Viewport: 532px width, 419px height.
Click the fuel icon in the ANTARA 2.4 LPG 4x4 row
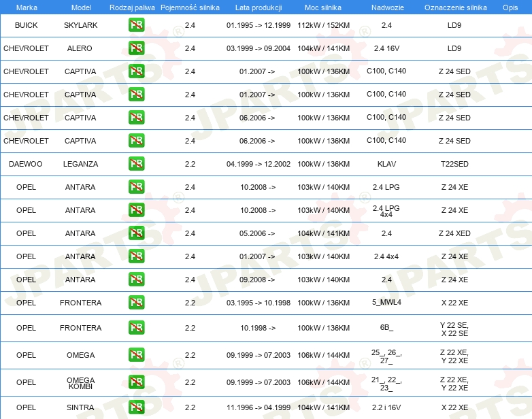click(x=136, y=210)
